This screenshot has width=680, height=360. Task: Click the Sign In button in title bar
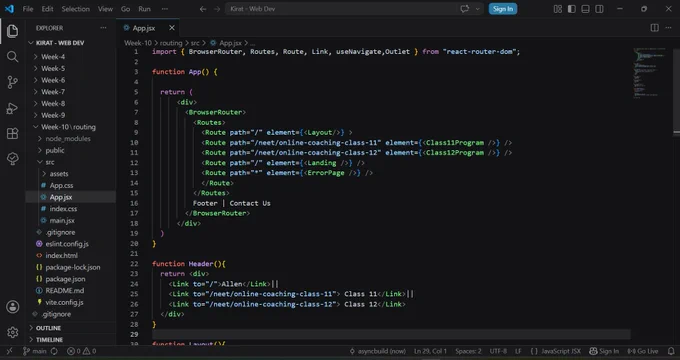click(x=503, y=9)
